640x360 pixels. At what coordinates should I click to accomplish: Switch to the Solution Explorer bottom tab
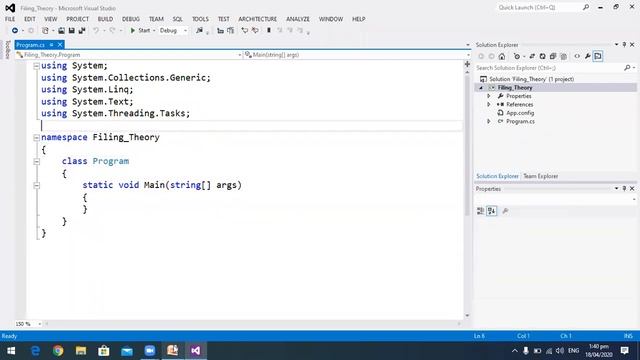click(x=497, y=176)
